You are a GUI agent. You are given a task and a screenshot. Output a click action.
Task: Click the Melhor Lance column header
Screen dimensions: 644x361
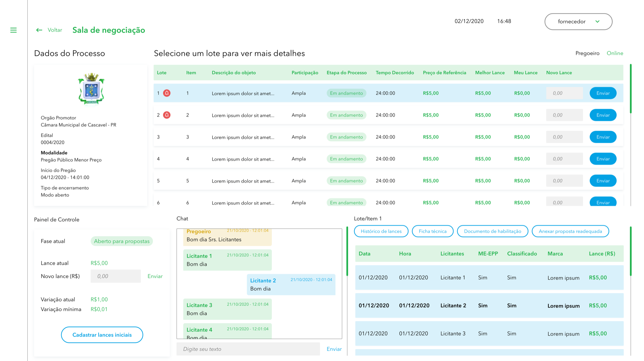tap(490, 73)
